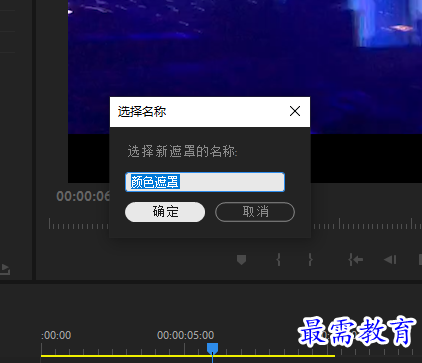Go to In point button

pyautogui.click(x=356, y=259)
